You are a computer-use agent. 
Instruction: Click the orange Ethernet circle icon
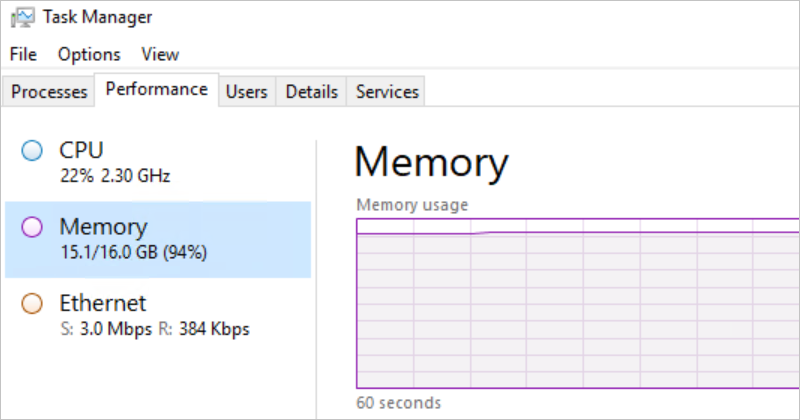32,303
